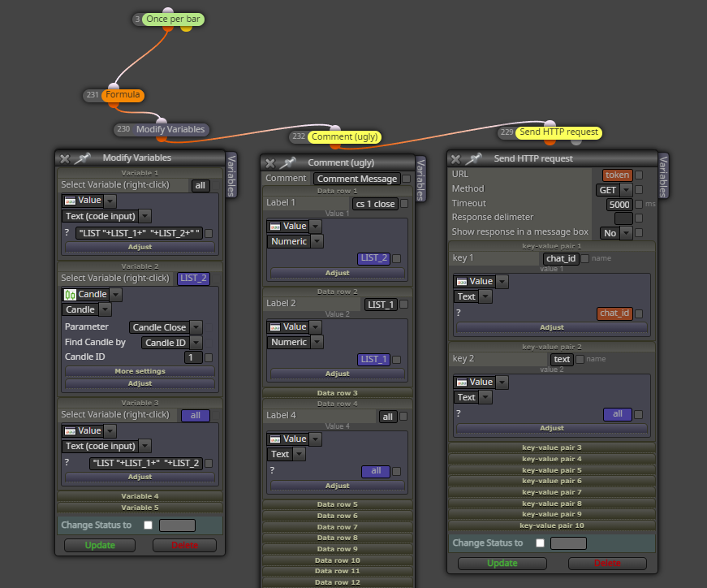The image size is (707, 588).
Task: Enable checkbox next to Candle ID field
Action: pos(209,358)
